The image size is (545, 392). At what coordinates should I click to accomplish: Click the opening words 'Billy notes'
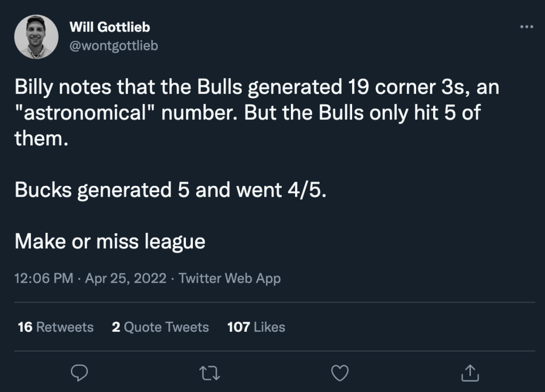click(62, 88)
